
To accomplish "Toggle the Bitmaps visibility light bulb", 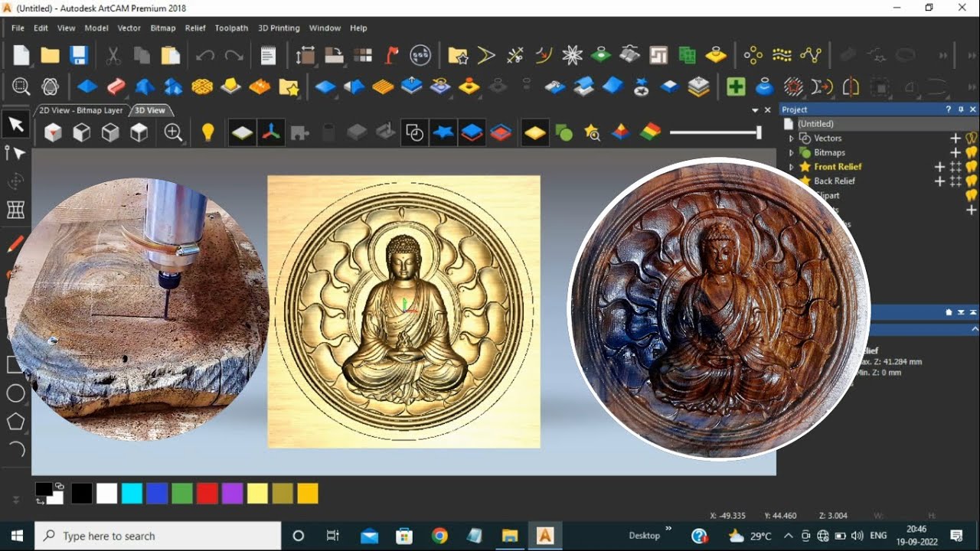I will [972, 152].
